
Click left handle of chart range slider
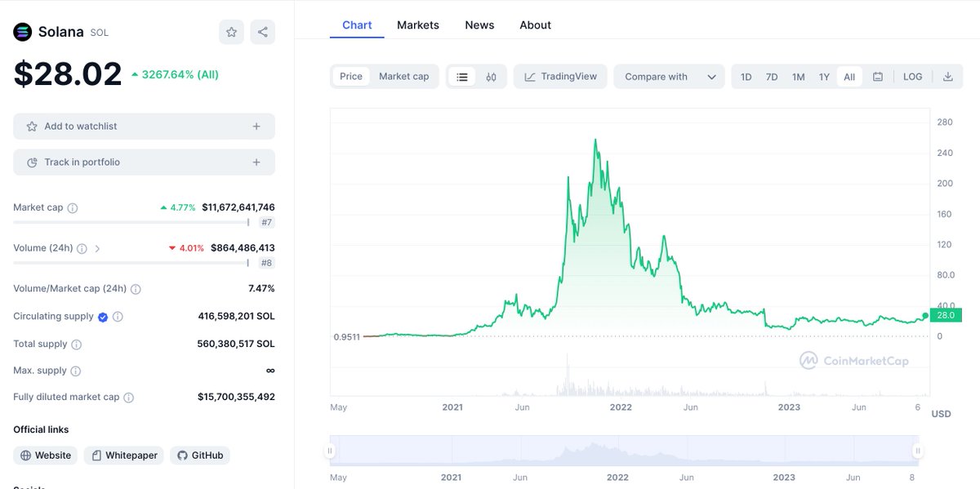click(x=331, y=451)
